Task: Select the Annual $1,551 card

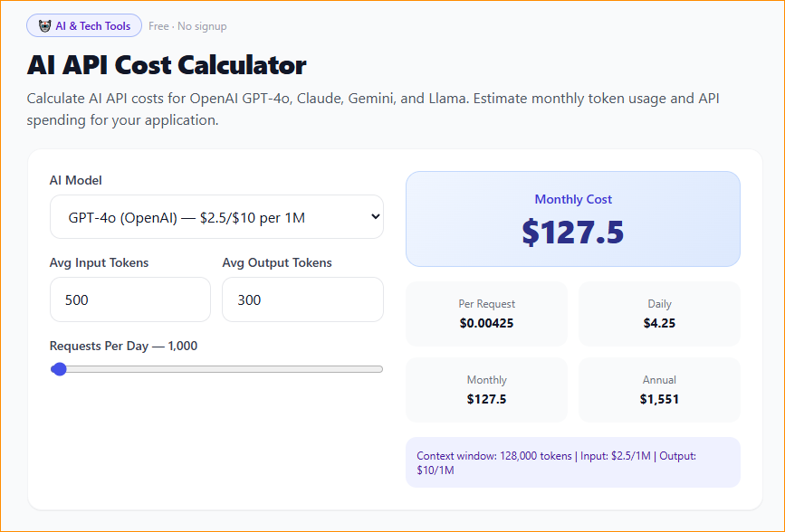Action: 659,390
